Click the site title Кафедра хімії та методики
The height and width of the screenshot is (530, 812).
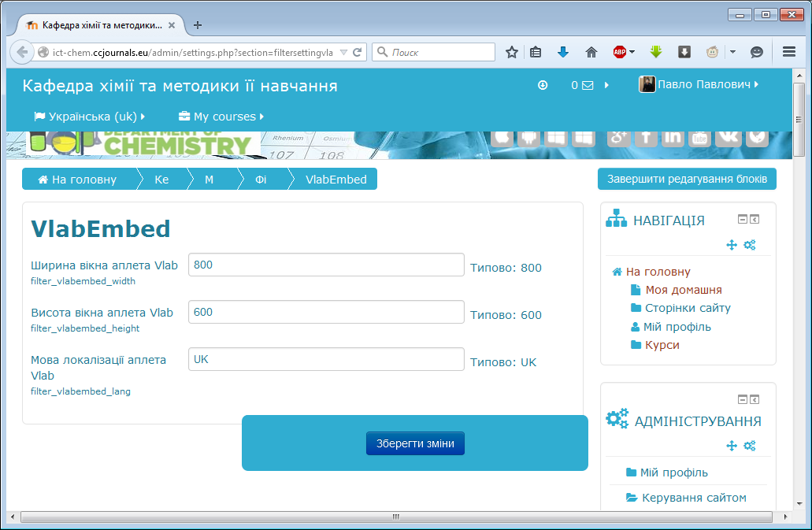click(x=180, y=86)
